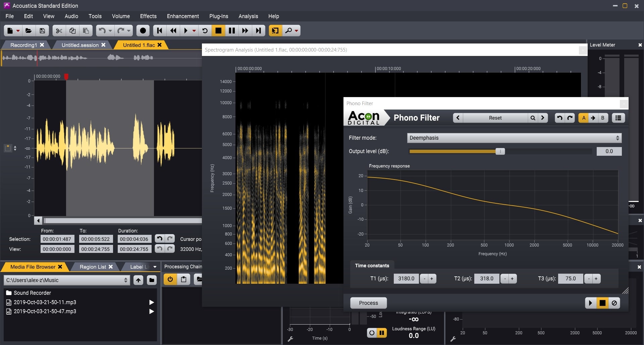
Task: Select the A settings slot
Action: click(x=584, y=118)
